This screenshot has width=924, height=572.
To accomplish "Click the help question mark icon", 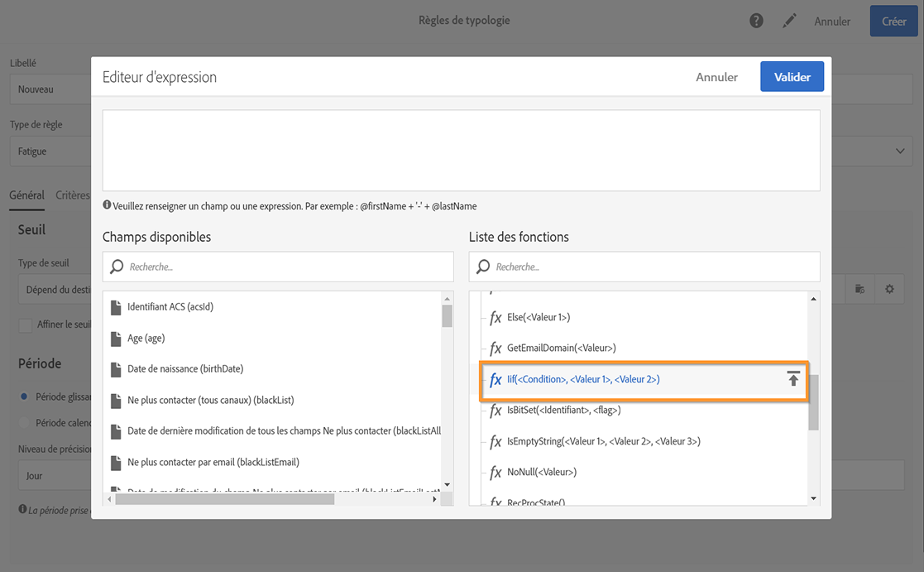I will (756, 21).
